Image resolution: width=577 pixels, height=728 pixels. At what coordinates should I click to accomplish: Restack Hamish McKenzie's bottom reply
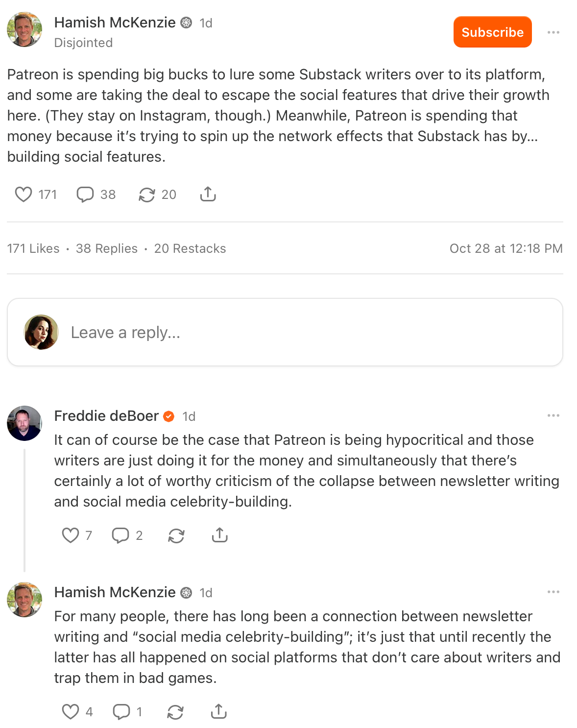point(175,712)
